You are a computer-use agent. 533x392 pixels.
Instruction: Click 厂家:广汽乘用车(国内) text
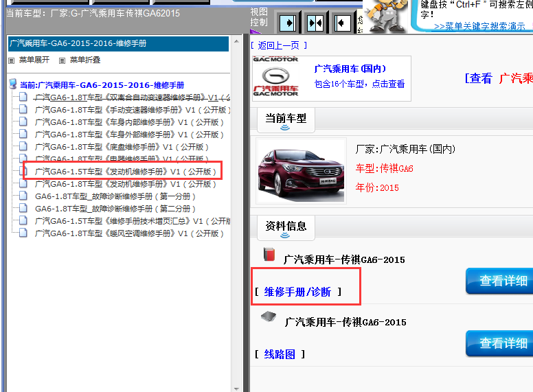[x=405, y=149]
